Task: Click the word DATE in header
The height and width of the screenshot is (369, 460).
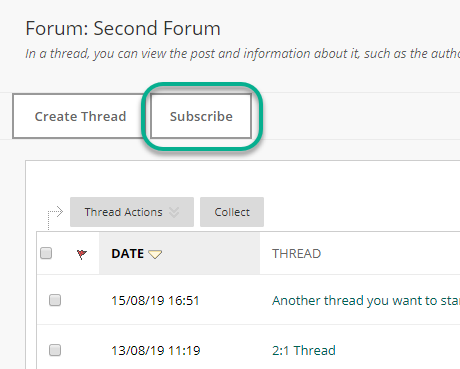Action: coord(128,254)
